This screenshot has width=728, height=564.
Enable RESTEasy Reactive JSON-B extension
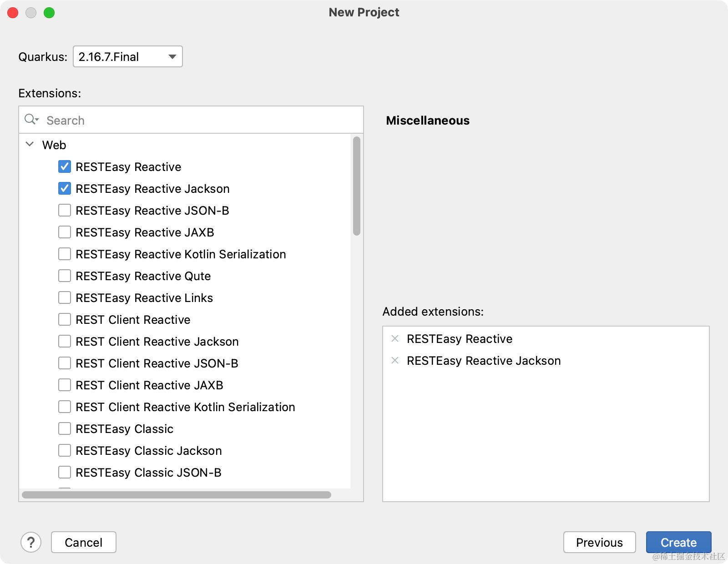point(65,211)
